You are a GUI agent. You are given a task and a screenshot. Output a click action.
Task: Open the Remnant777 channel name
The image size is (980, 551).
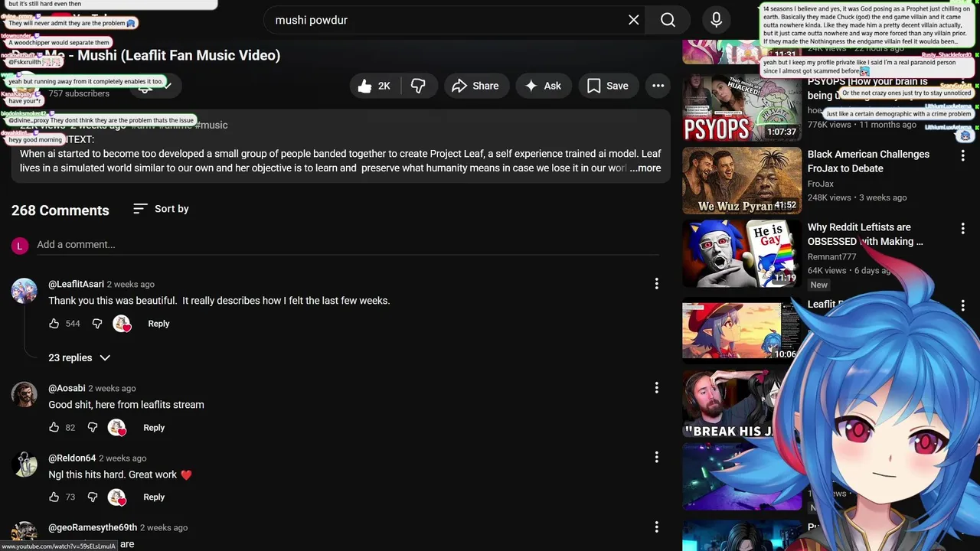click(x=831, y=256)
